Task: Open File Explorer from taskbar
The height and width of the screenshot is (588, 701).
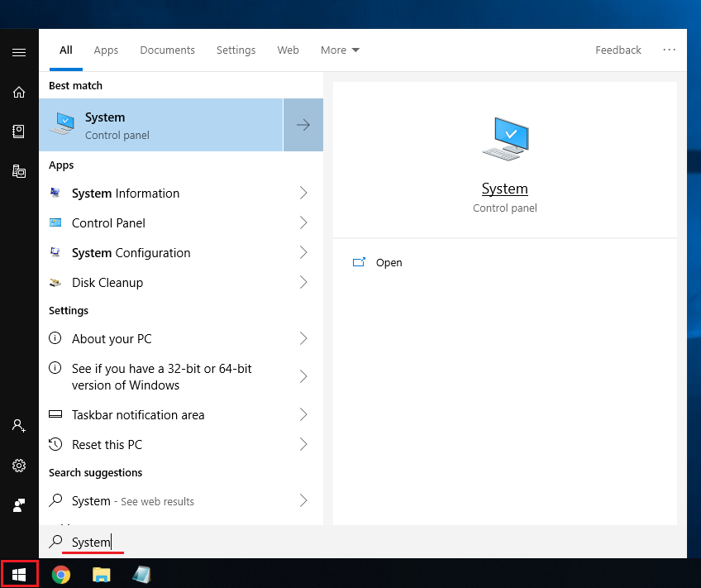Action: [x=101, y=574]
